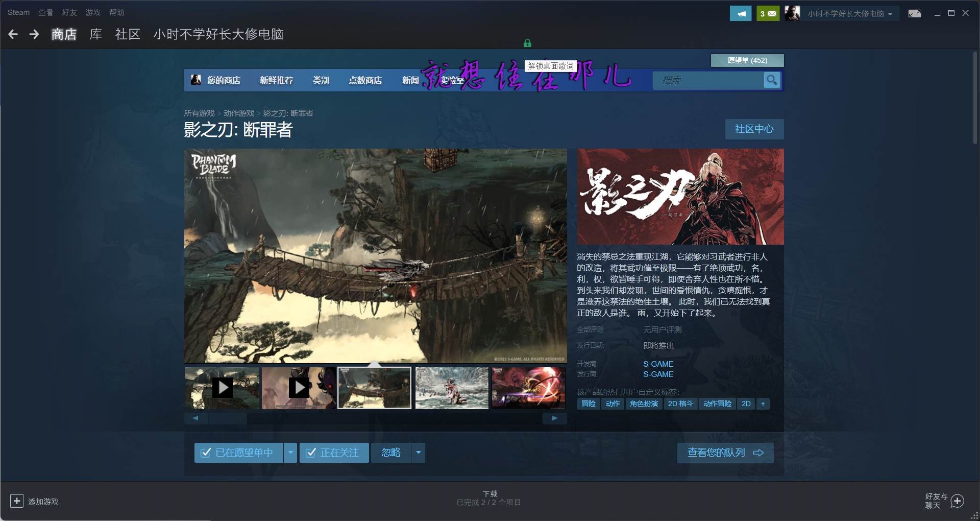Open friends chat plus bubble icon
Image resolution: width=980 pixels, height=521 pixels.
[x=958, y=501]
